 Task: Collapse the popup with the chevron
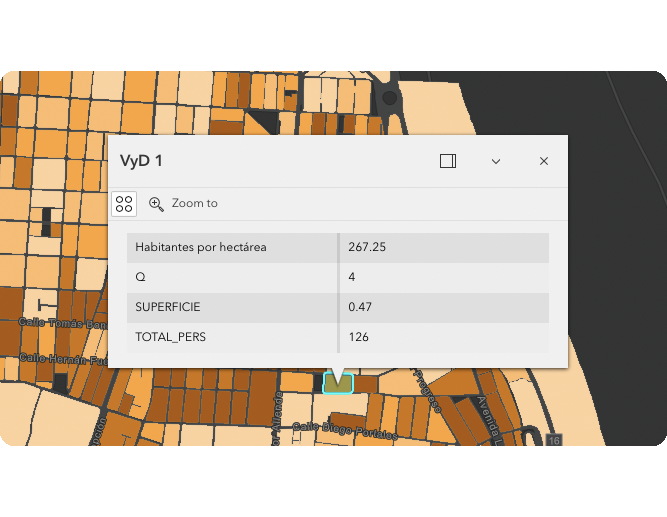(496, 161)
